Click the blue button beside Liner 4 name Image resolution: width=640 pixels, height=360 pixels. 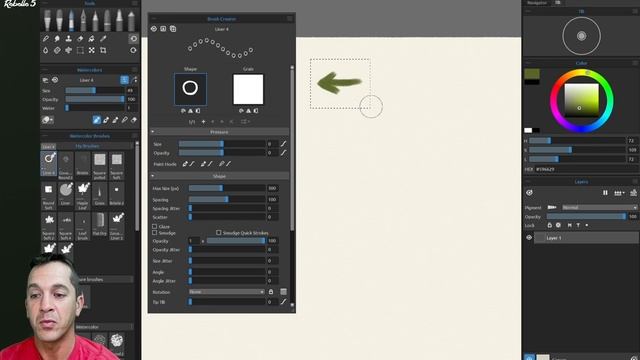[124, 80]
